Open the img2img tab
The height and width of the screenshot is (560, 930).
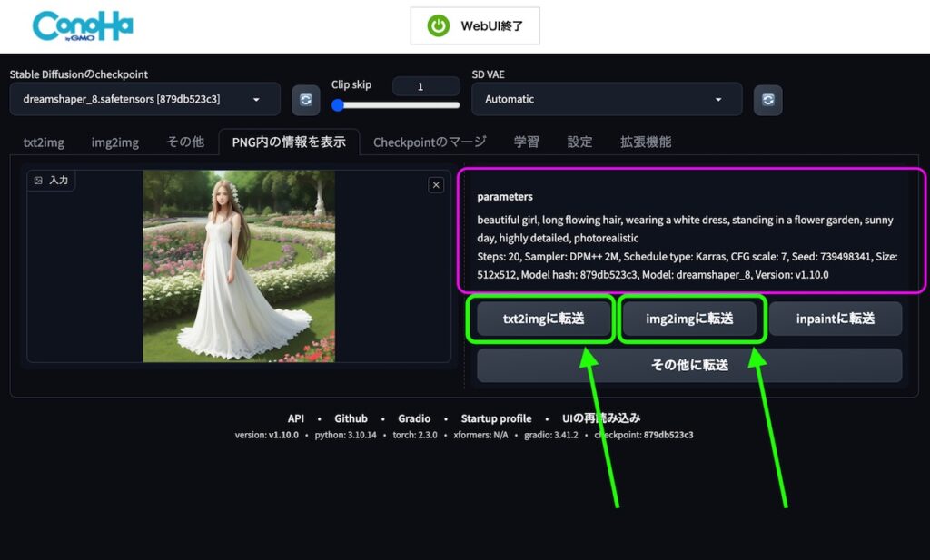click(x=114, y=142)
